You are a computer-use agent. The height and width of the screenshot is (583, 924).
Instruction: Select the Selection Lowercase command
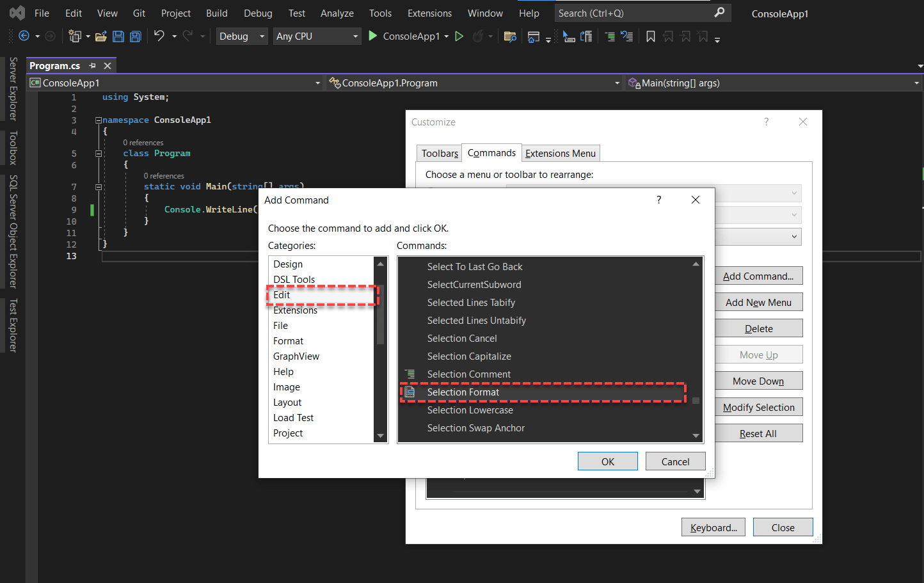click(544, 410)
